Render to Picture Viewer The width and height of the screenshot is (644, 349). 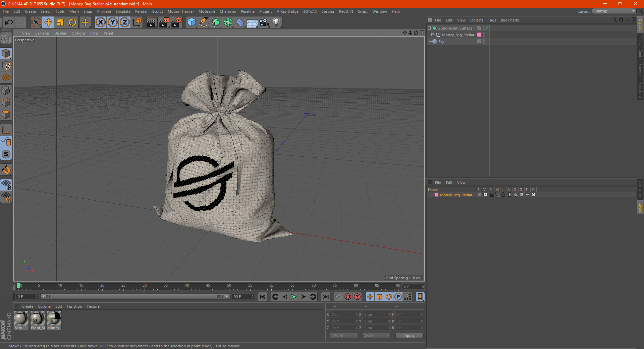[x=164, y=22]
